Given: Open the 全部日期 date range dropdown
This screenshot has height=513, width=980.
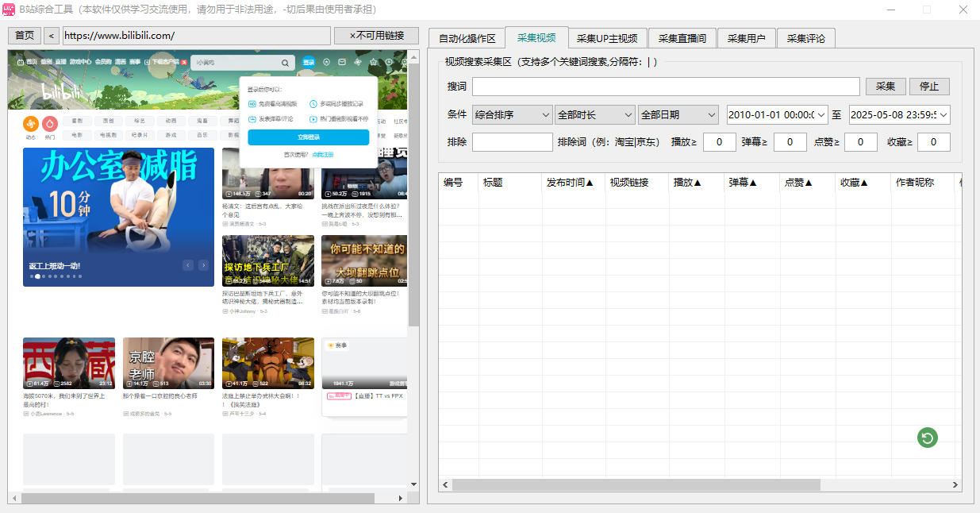Looking at the screenshot, I should point(678,114).
